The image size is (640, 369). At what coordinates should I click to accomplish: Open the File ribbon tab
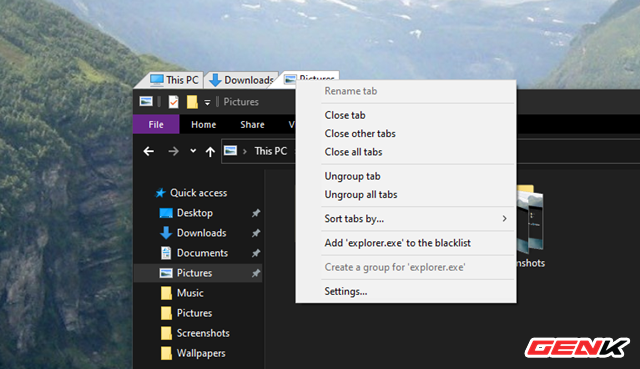pyautogui.click(x=156, y=124)
